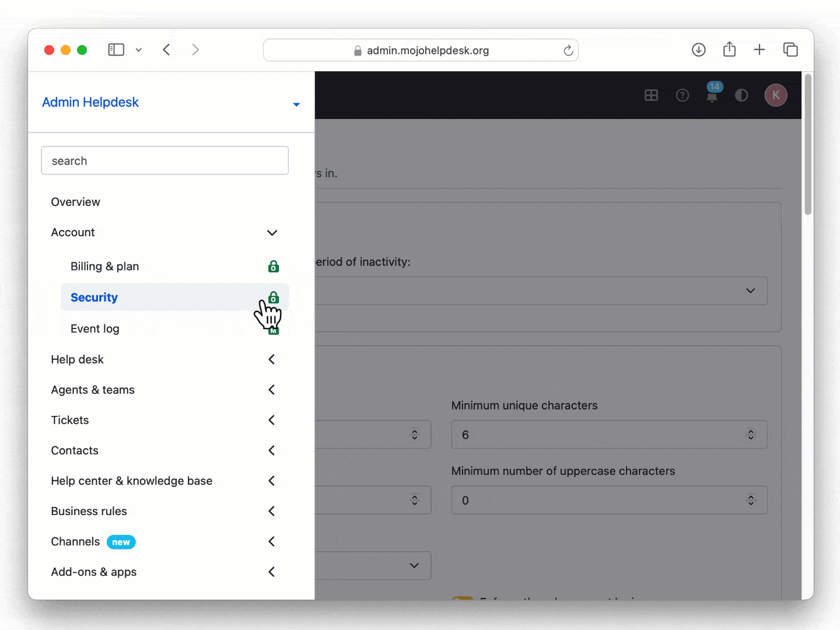This screenshot has width=840, height=630.
Task: Go to the Overview page
Action: point(76,202)
